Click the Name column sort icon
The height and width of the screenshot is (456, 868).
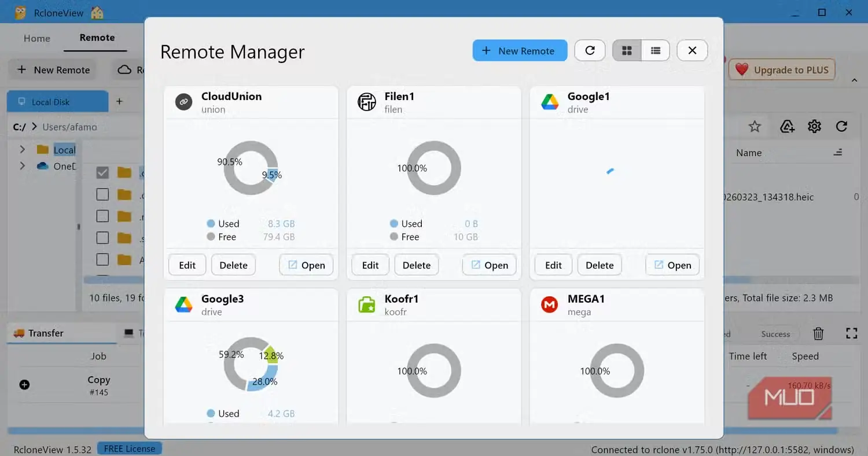click(x=837, y=153)
